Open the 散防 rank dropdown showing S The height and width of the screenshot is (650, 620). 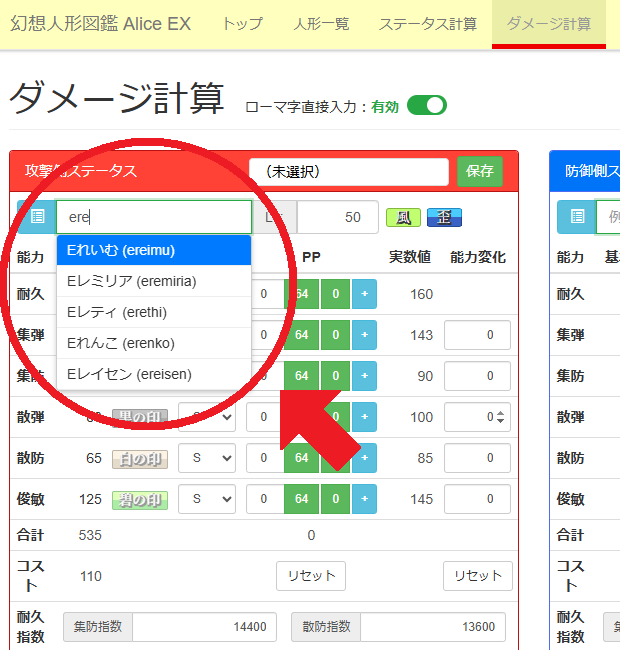[207, 458]
